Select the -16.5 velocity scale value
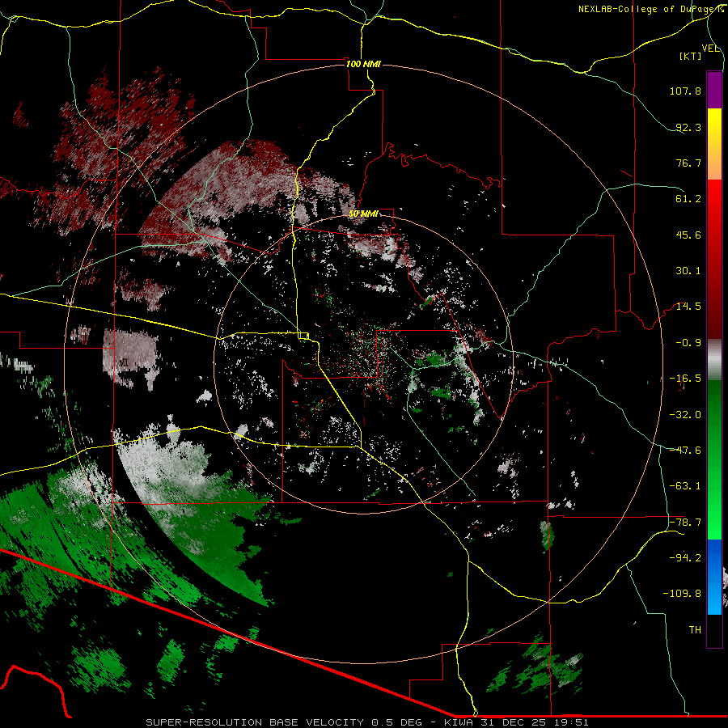This screenshot has width=728, height=728. click(685, 379)
